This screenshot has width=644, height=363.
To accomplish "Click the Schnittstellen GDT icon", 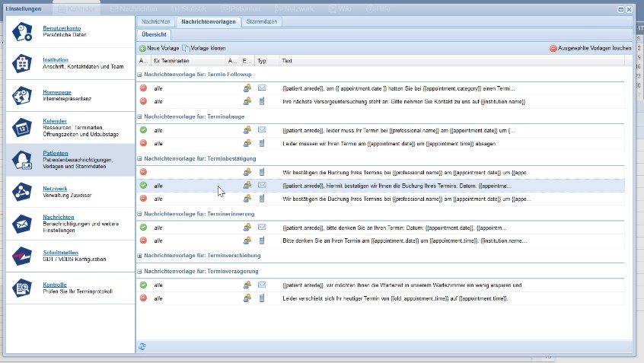I will click(x=22, y=256).
